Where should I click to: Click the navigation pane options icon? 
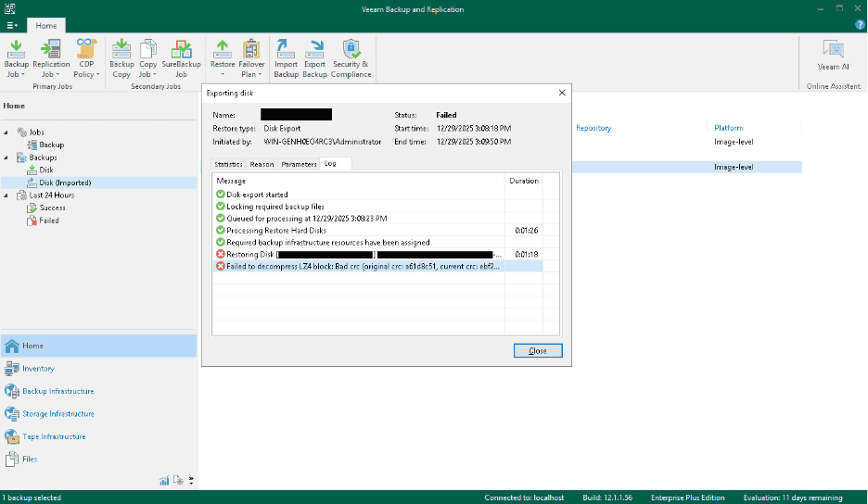[178, 480]
